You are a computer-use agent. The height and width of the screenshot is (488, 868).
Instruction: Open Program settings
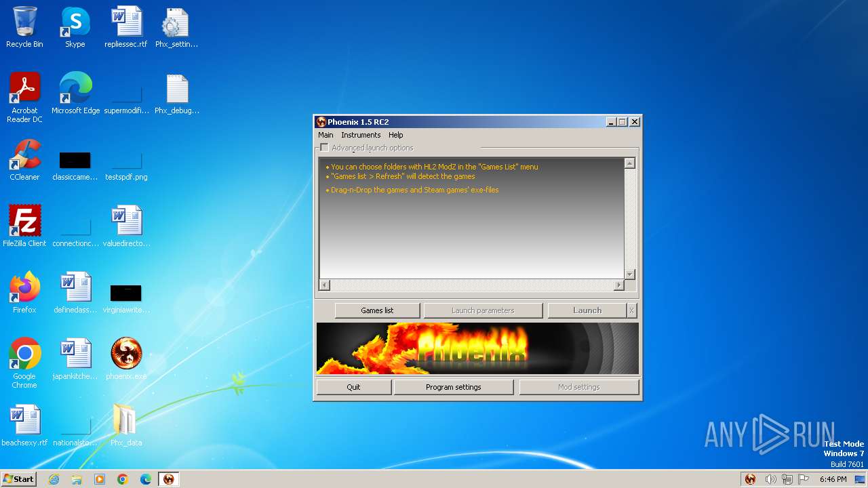454,387
